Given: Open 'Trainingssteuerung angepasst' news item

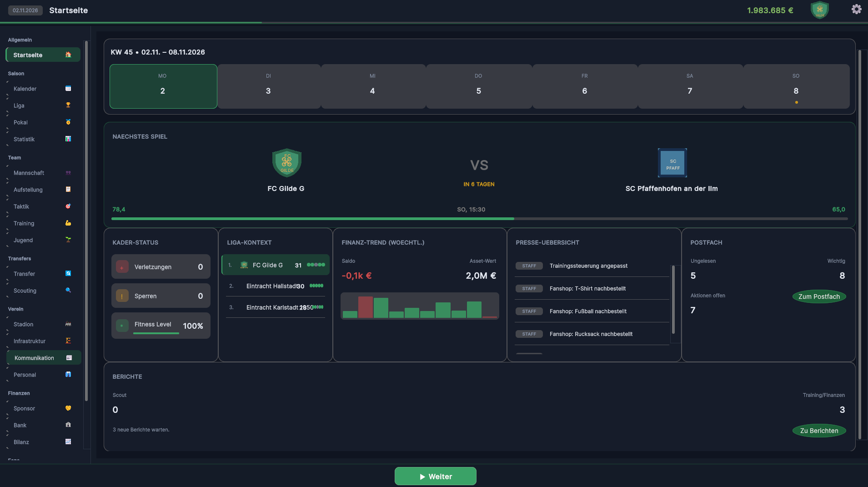Looking at the screenshot, I should tap(592, 266).
